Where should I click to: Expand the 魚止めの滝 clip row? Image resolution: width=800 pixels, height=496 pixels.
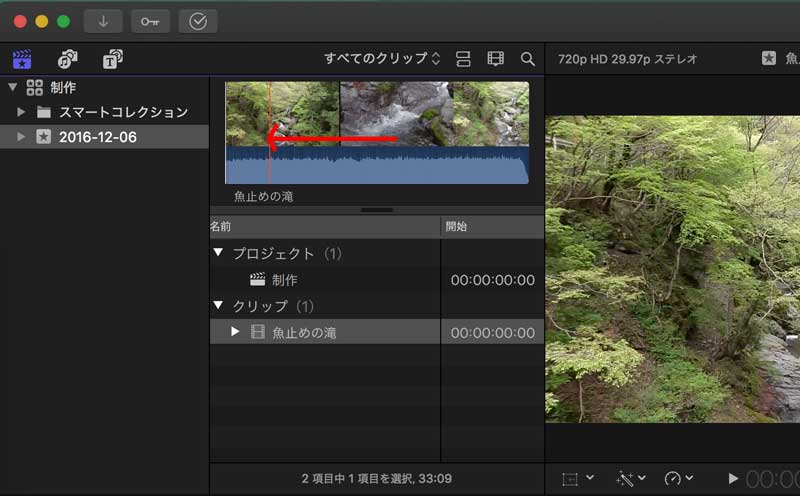[235, 331]
